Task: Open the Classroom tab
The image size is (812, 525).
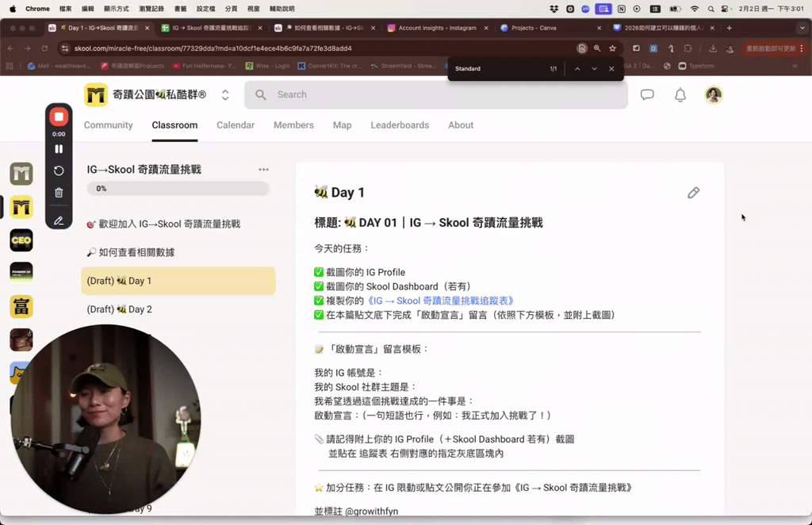Action: coord(174,125)
